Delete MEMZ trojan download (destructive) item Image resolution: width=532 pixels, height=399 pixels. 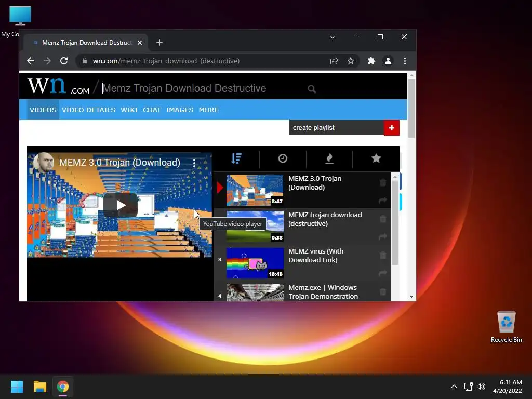pos(383,219)
